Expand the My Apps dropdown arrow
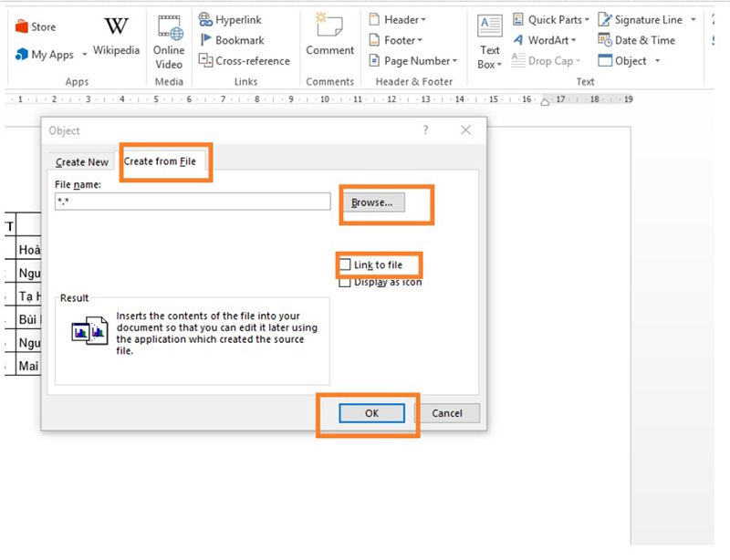Viewport: 730px width, 560px height. tap(84, 55)
